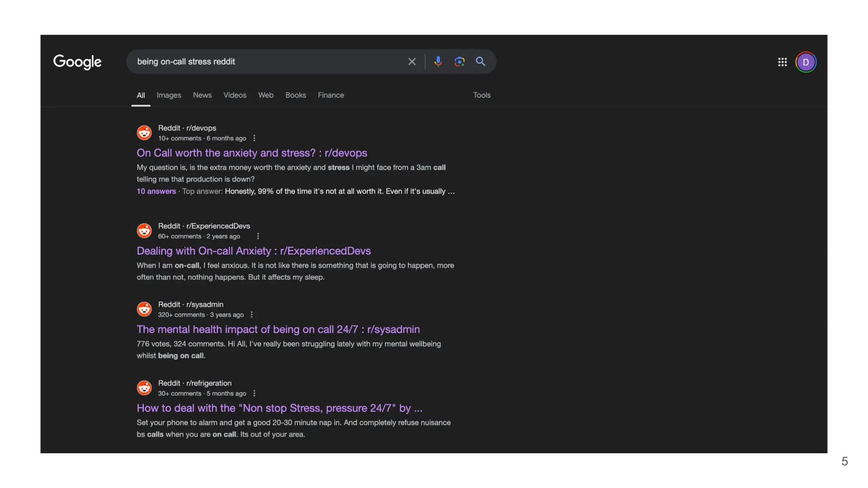Open the Google apps grid
This screenshot has height=488, width=868.
coord(782,62)
